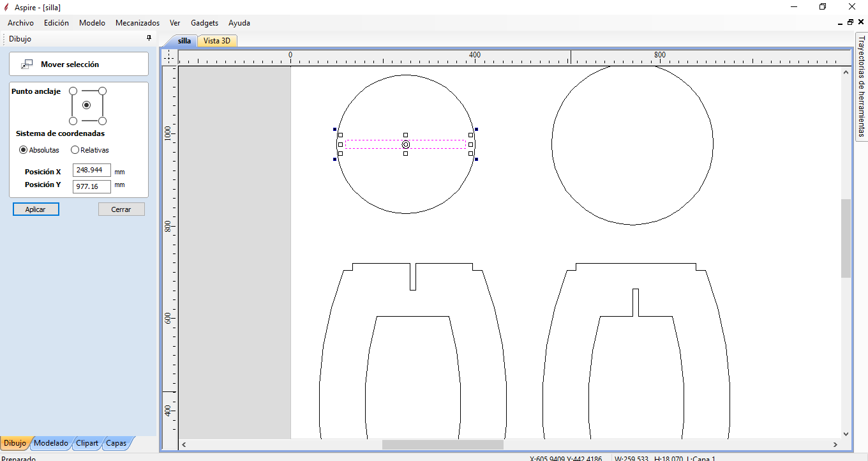The image size is (868, 461).
Task: Click the Punto anclaje label
Action: (36, 91)
